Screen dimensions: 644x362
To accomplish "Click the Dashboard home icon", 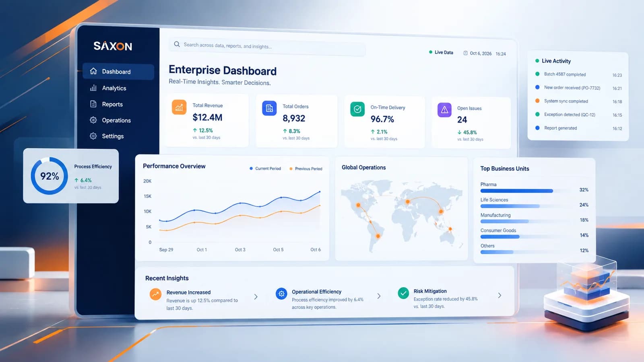I will coord(93,71).
